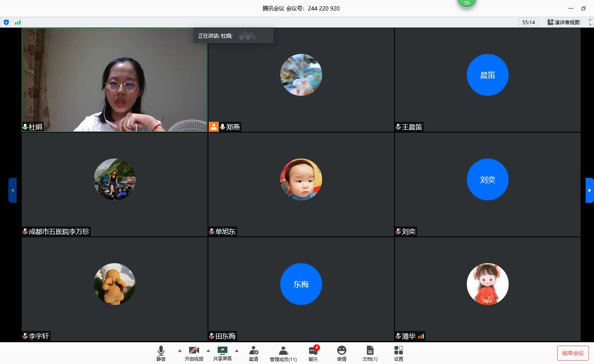Open 文档(1) documents panel

[370, 354]
